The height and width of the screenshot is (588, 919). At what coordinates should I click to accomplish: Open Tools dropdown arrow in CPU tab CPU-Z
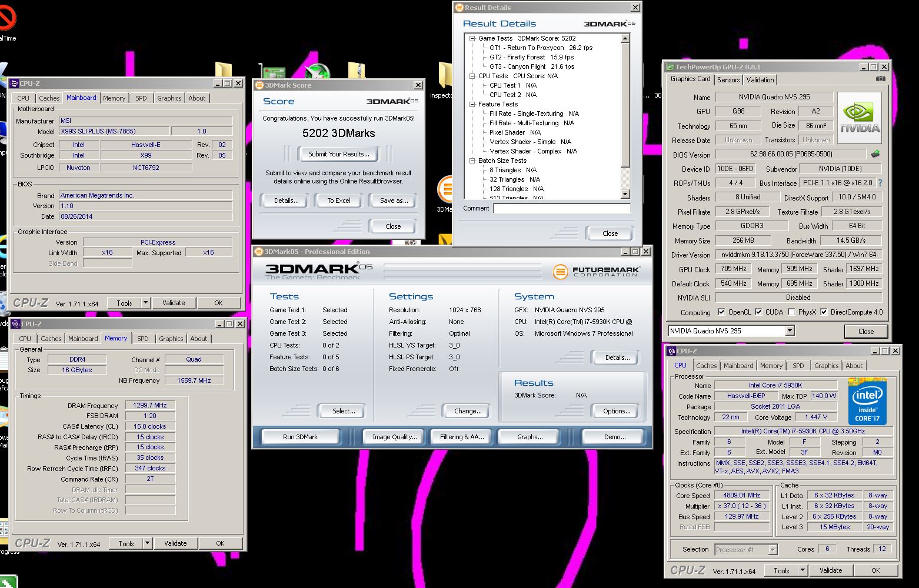[x=803, y=570]
